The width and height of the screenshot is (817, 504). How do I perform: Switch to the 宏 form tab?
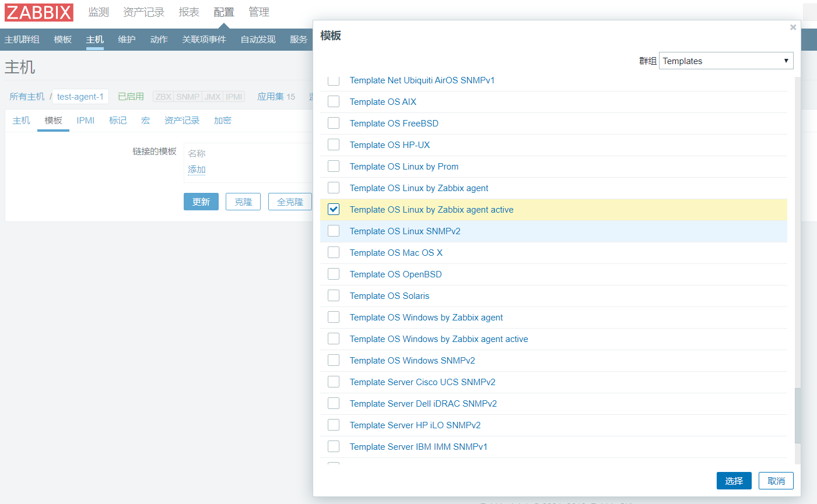(146, 121)
